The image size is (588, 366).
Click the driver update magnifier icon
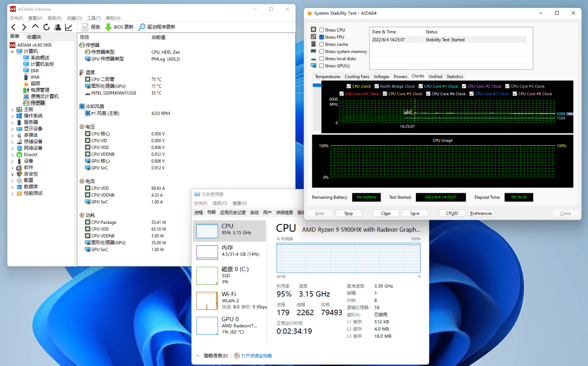pos(142,27)
